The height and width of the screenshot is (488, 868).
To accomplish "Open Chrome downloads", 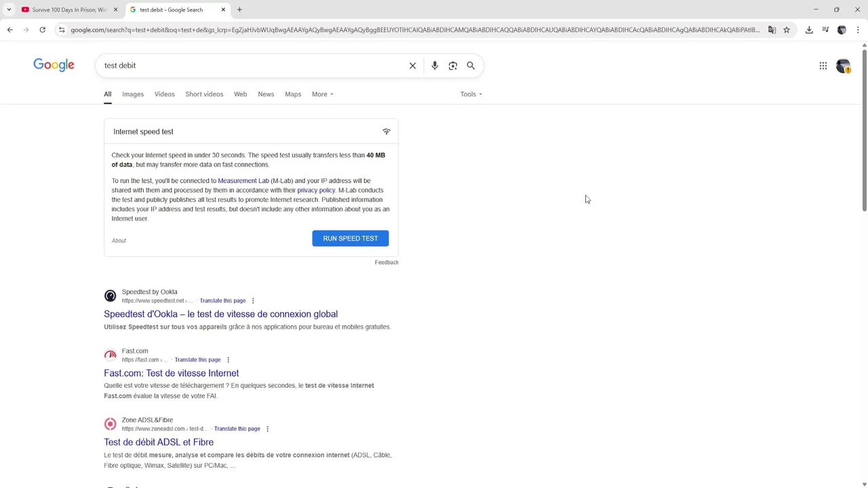I will (x=809, y=30).
